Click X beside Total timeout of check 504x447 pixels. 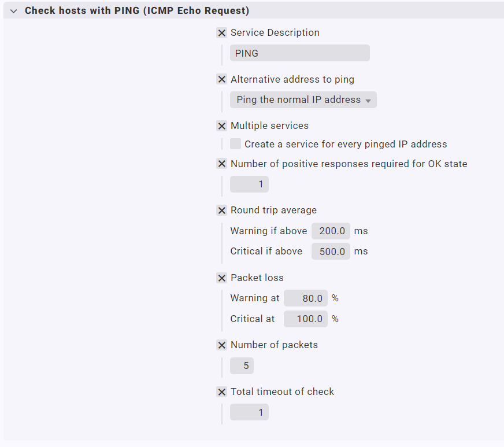click(x=221, y=392)
